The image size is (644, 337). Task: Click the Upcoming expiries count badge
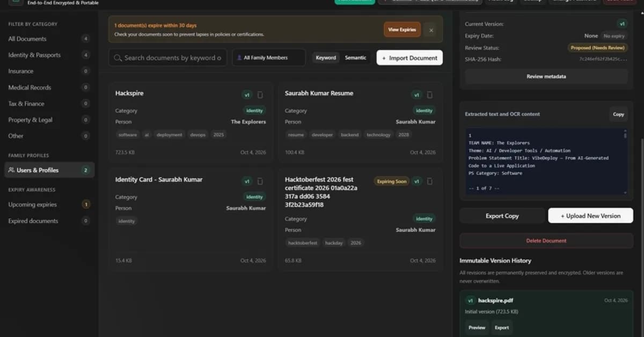point(85,204)
